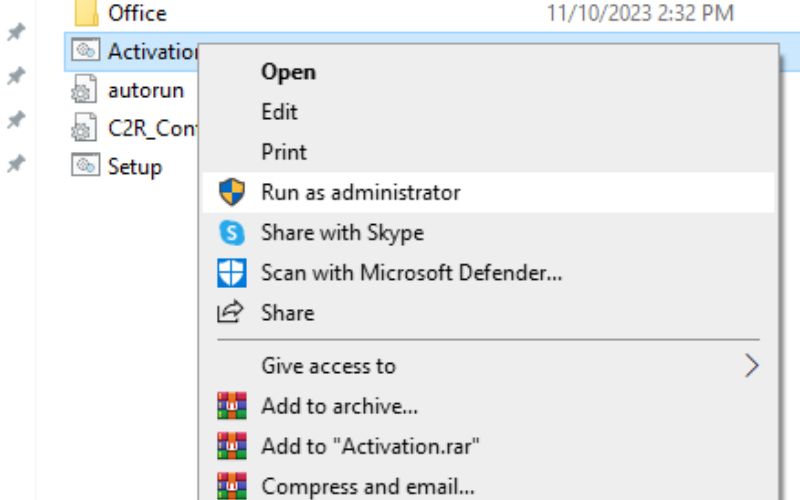Select the Setup file name
The width and height of the screenshot is (800, 500).
(135, 167)
